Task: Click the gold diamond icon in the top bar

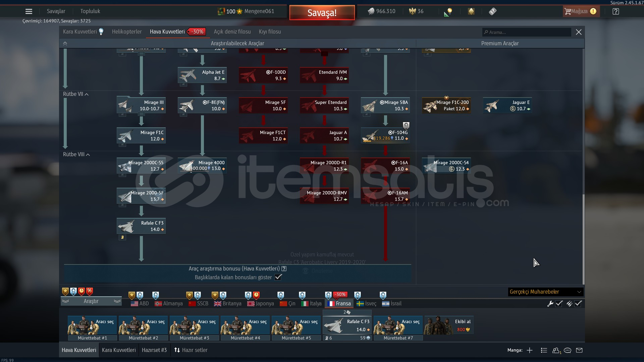Action: pyautogui.click(x=471, y=11)
